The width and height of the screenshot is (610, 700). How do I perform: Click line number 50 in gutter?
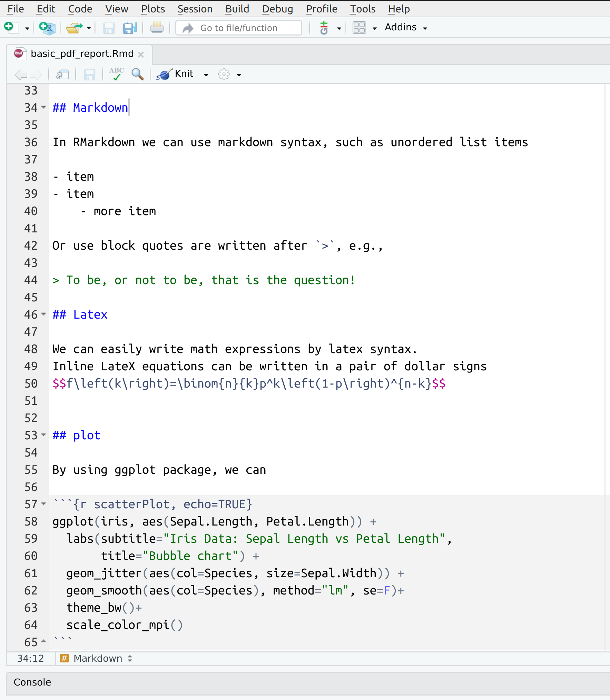31,384
